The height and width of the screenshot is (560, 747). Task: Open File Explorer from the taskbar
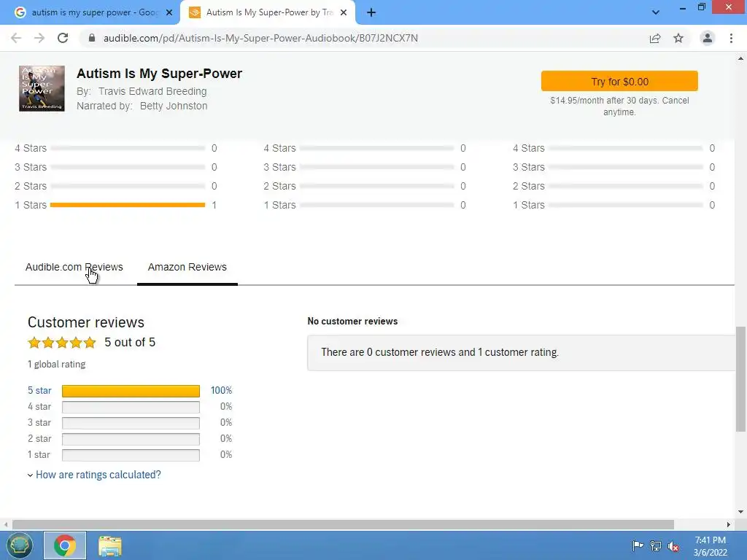[x=110, y=545]
